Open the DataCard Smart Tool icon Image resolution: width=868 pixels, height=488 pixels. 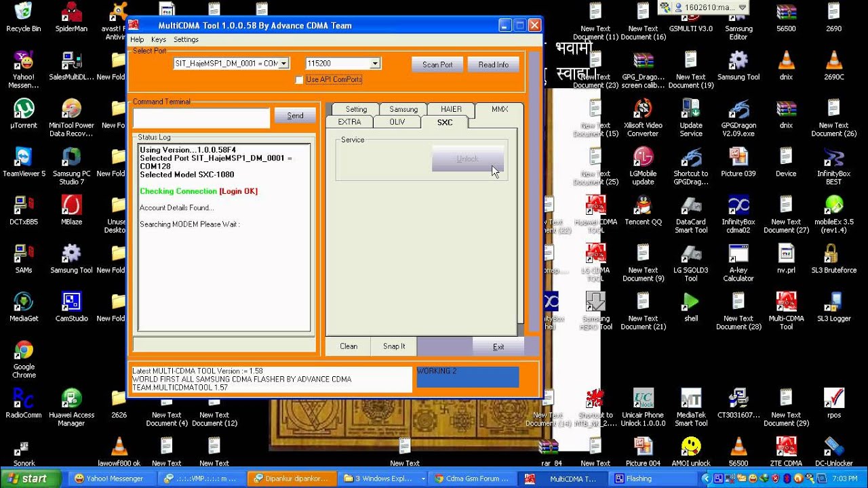(691, 214)
